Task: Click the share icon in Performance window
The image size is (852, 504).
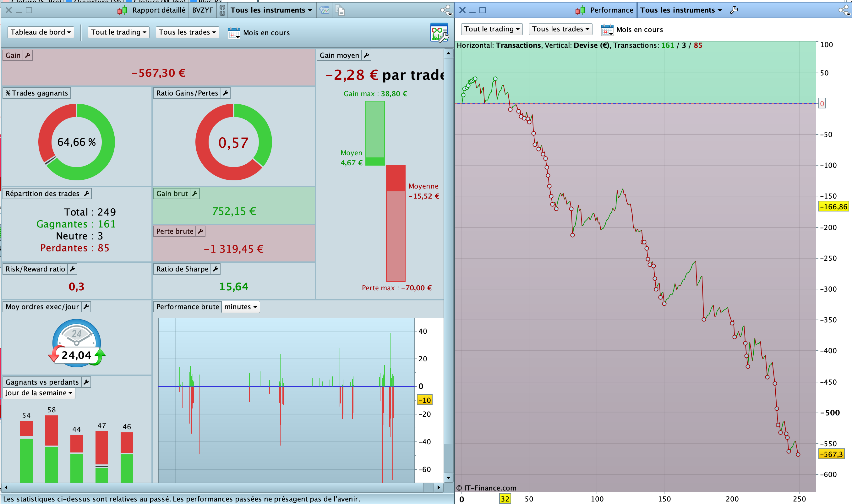Action: point(844,10)
